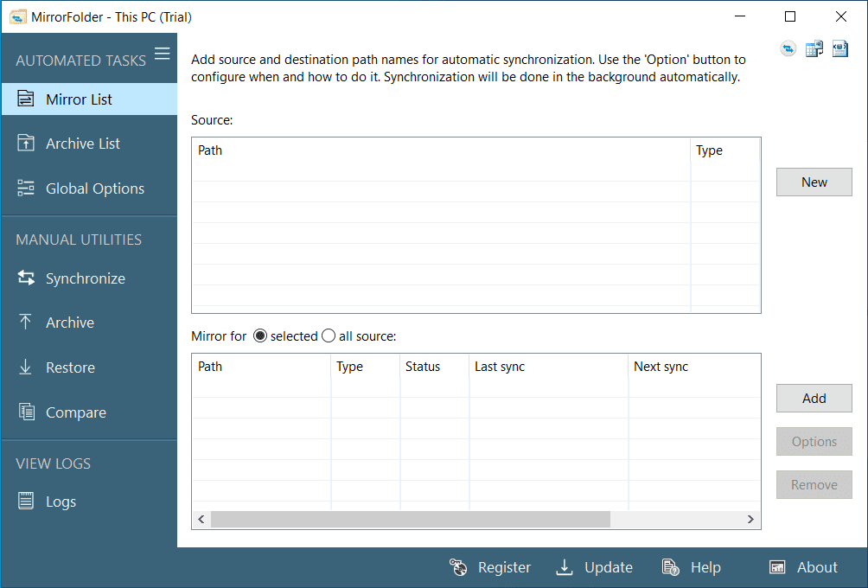Image resolution: width=868 pixels, height=588 pixels.
Task: Click the Options button
Action: click(814, 441)
